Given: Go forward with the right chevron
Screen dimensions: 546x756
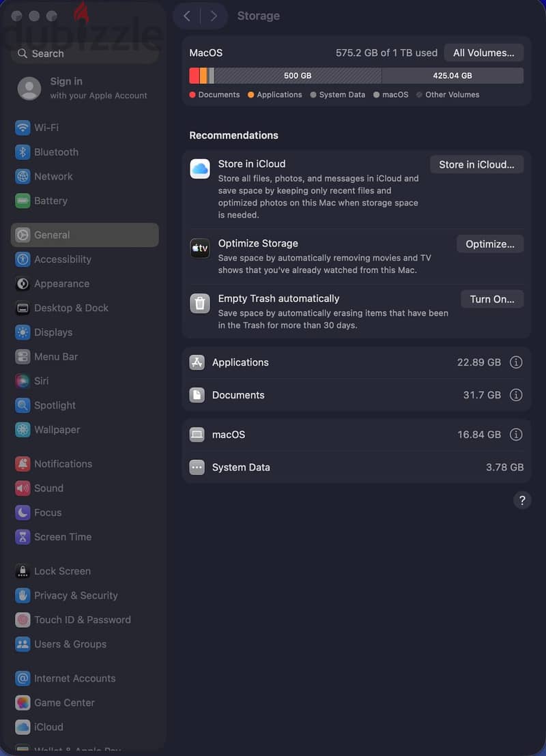Looking at the screenshot, I should pos(214,16).
